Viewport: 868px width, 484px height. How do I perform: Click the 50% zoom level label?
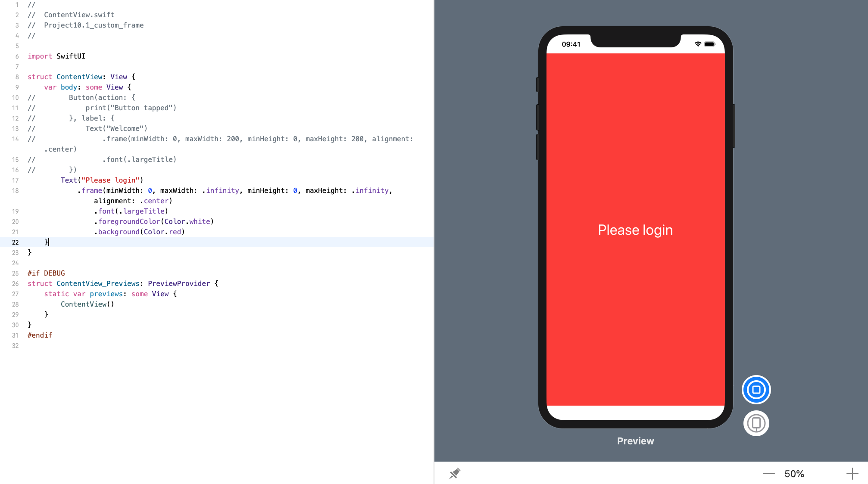coord(794,474)
